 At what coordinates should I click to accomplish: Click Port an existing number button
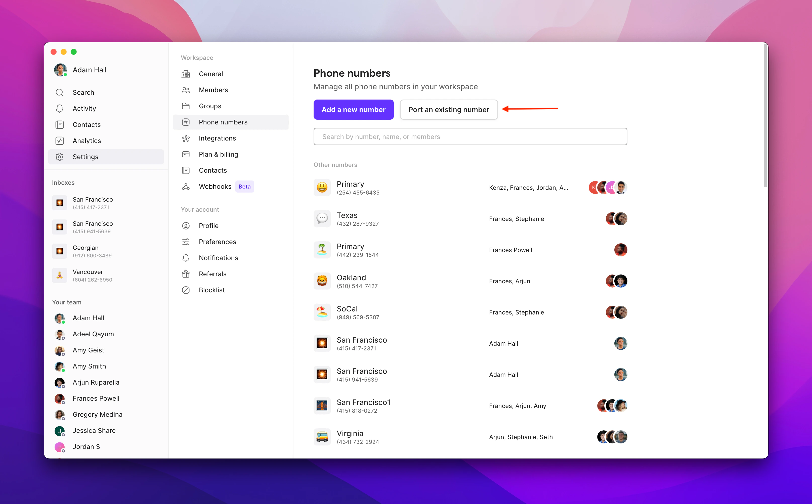coord(448,110)
